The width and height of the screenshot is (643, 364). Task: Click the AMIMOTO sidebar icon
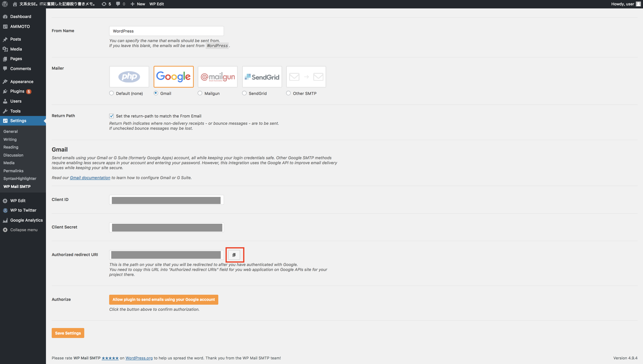point(5,26)
